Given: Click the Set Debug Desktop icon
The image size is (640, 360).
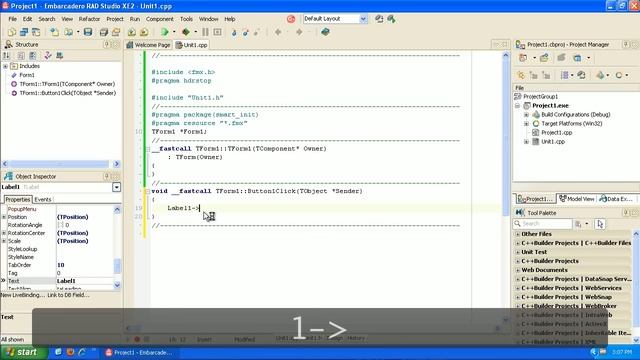Looking at the screenshot, I should pos(391,19).
